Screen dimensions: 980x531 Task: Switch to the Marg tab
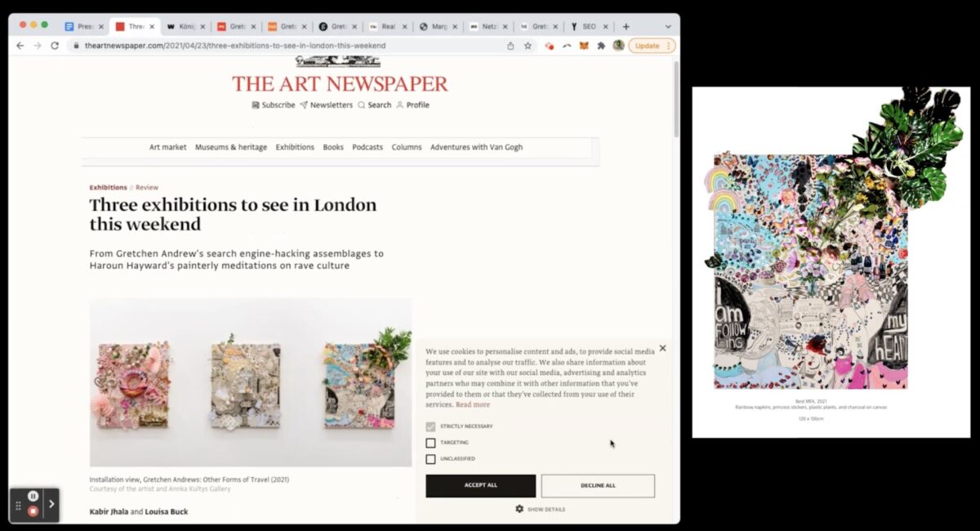(438, 26)
